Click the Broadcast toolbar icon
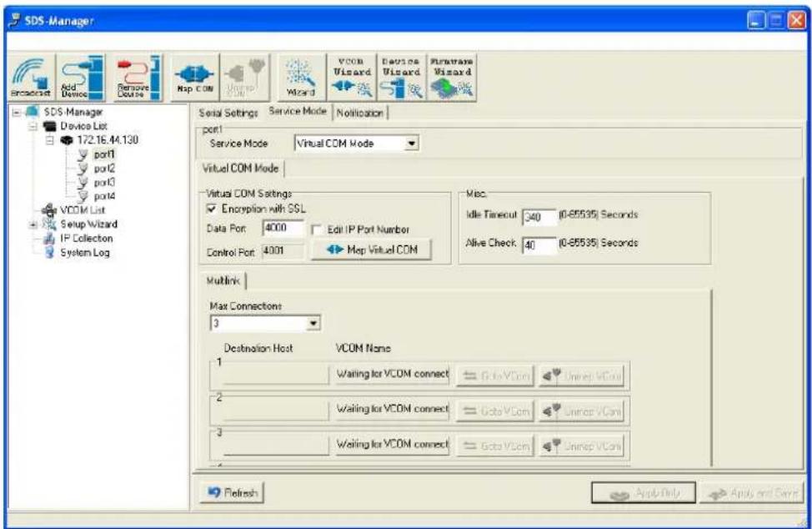Viewport: 812px width, 529px height. (x=31, y=78)
